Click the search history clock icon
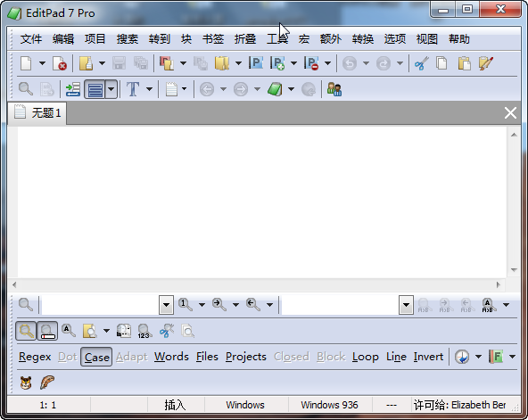The width and height of the screenshot is (528, 420). (x=462, y=357)
